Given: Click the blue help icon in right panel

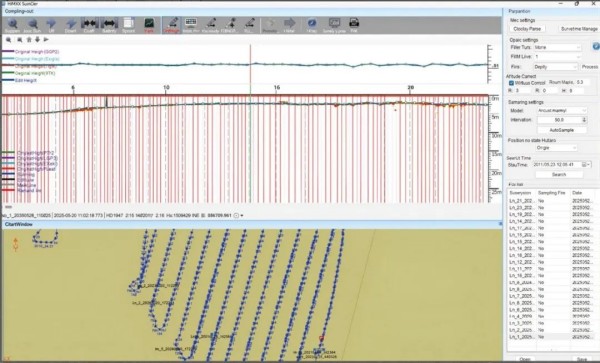Looking at the screenshot, I should point(596,46).
